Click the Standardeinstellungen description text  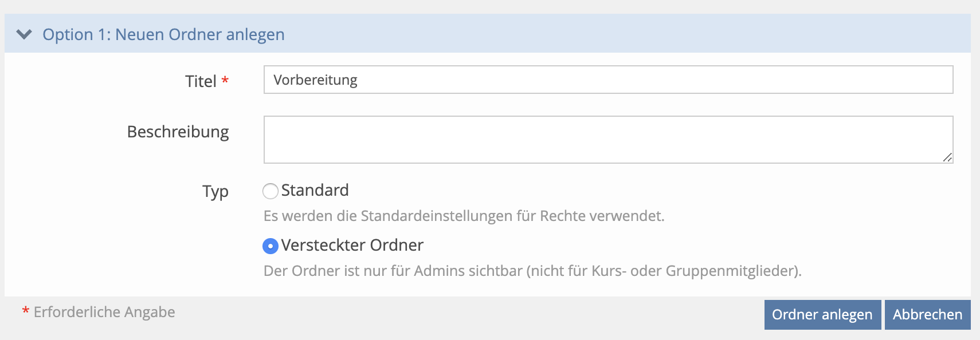(464, 216)
